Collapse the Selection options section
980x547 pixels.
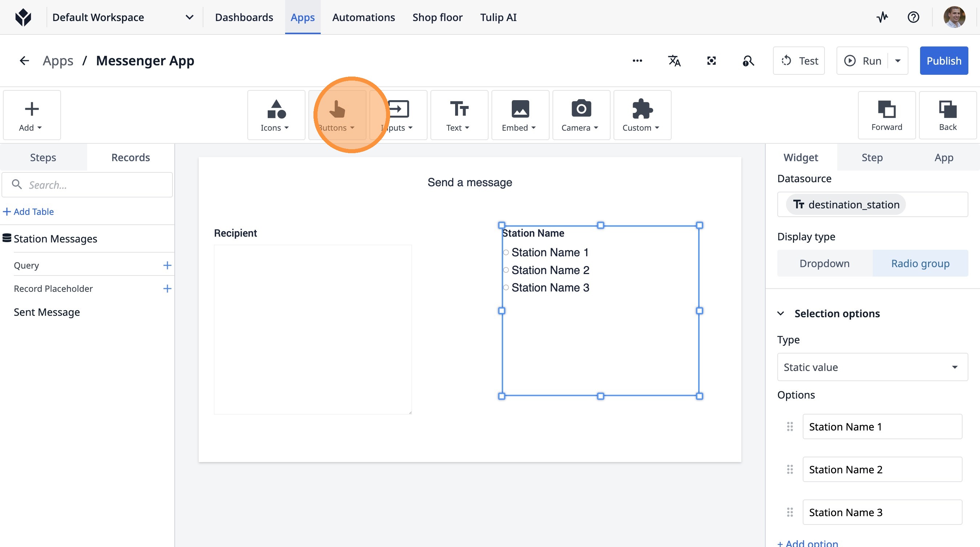coord(781,313)
